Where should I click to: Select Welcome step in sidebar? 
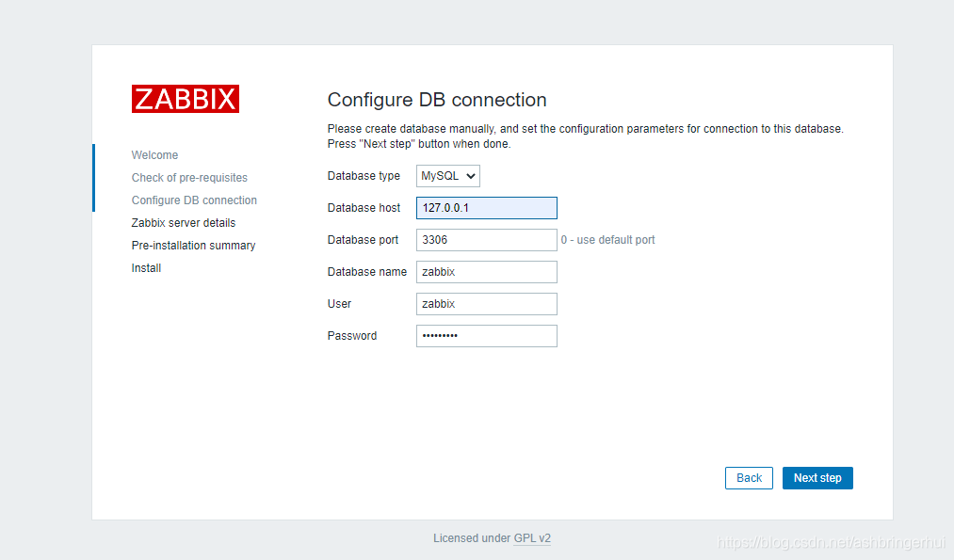click(154, 155)
